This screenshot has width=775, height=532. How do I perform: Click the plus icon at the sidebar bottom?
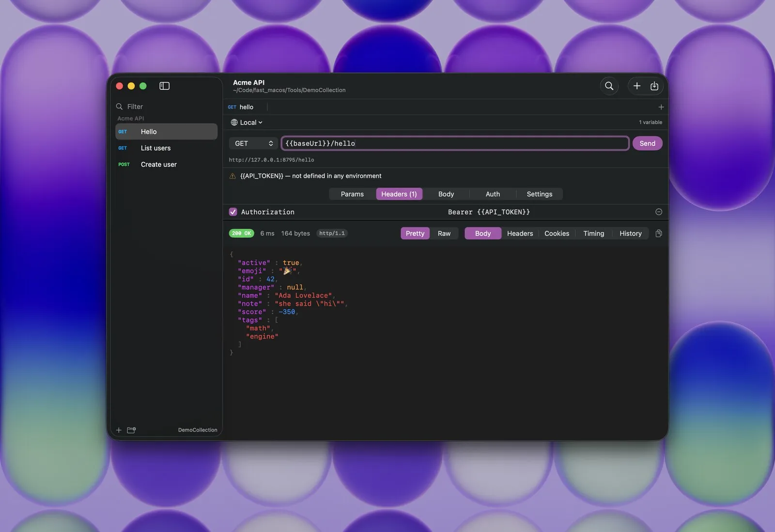tap(119, 430)
